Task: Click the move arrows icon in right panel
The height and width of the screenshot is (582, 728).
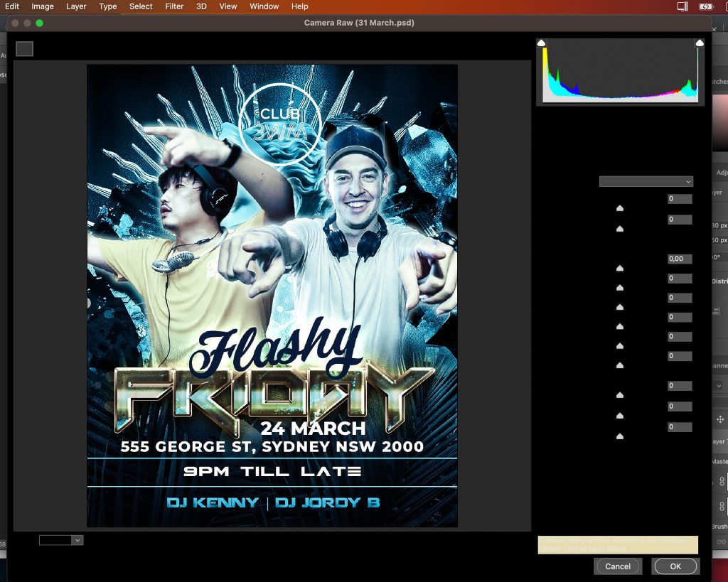Action: (720, 420)
